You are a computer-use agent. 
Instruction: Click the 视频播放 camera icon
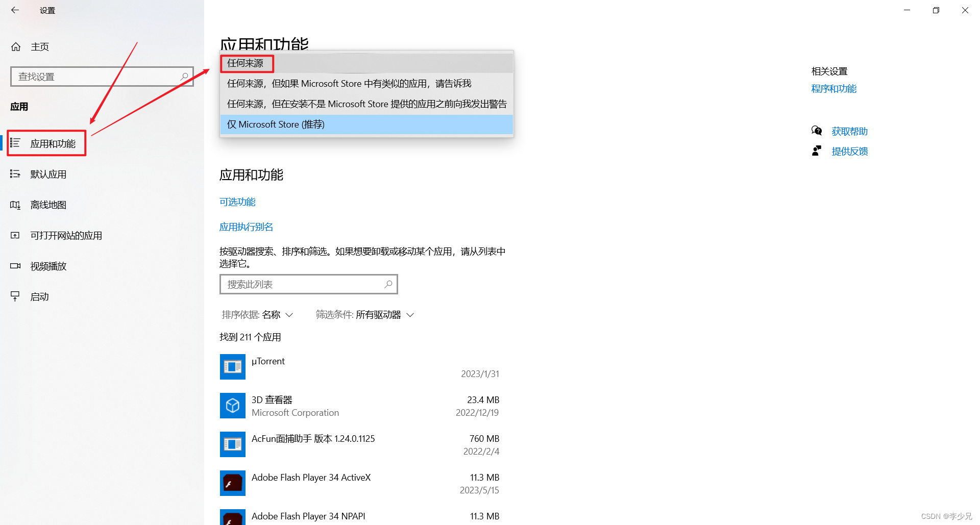[x=15, y=266]
